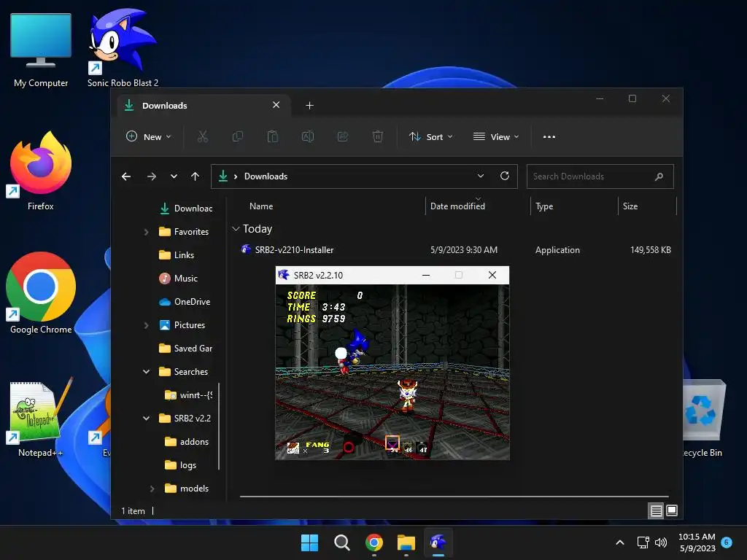Expand the Pictures folder tree node

point(146,325)
